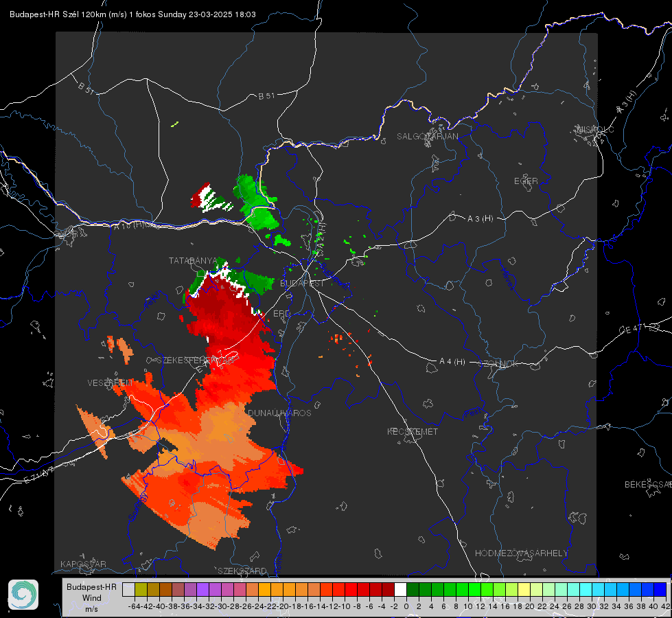672x618 pixels.
Task: Click the radar title text at top
Action: pyautogui.click(x=132, y=14)
